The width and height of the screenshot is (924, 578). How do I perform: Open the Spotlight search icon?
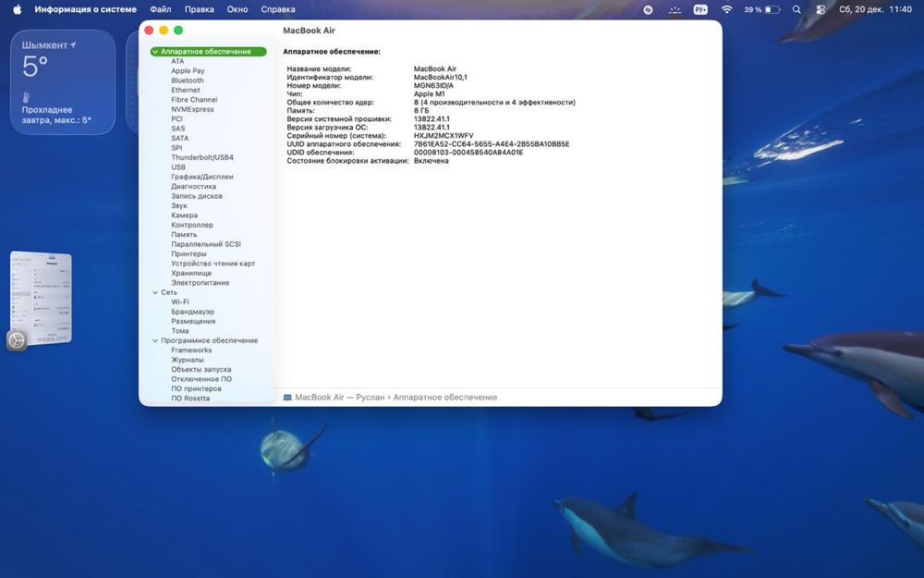(796, 9)
